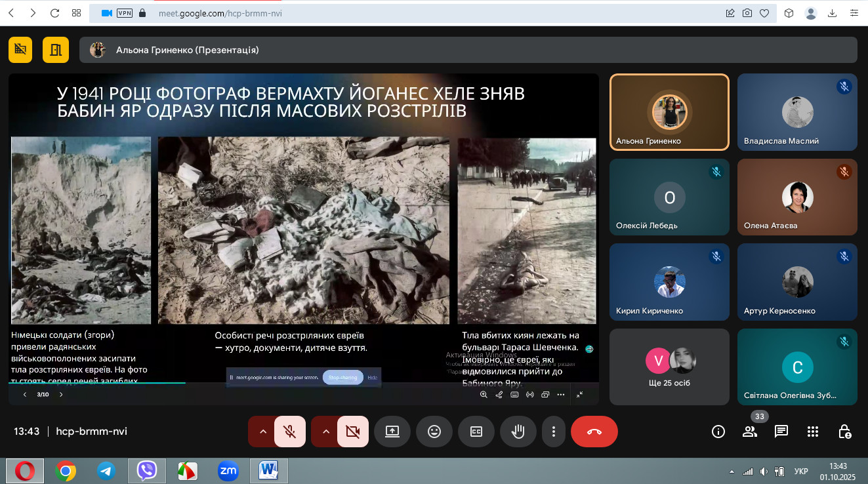
Task: Open the Activities grid icon
Action: (813, 432)
